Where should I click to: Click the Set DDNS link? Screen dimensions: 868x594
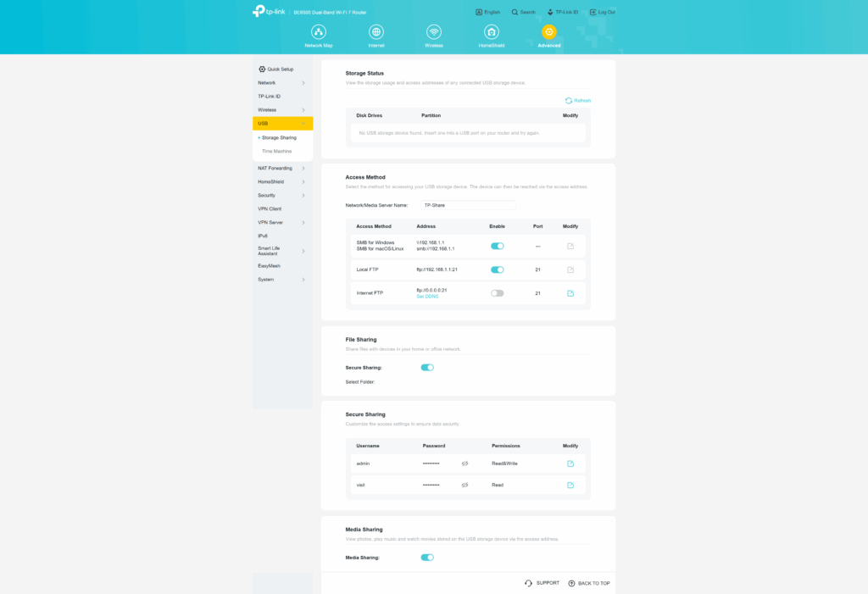point(427,297)
